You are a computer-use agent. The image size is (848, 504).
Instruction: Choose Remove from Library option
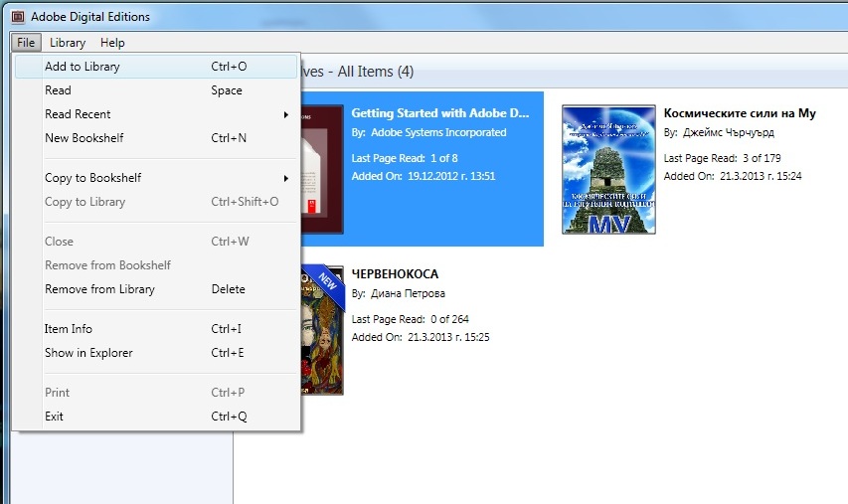tap(99, 289)
